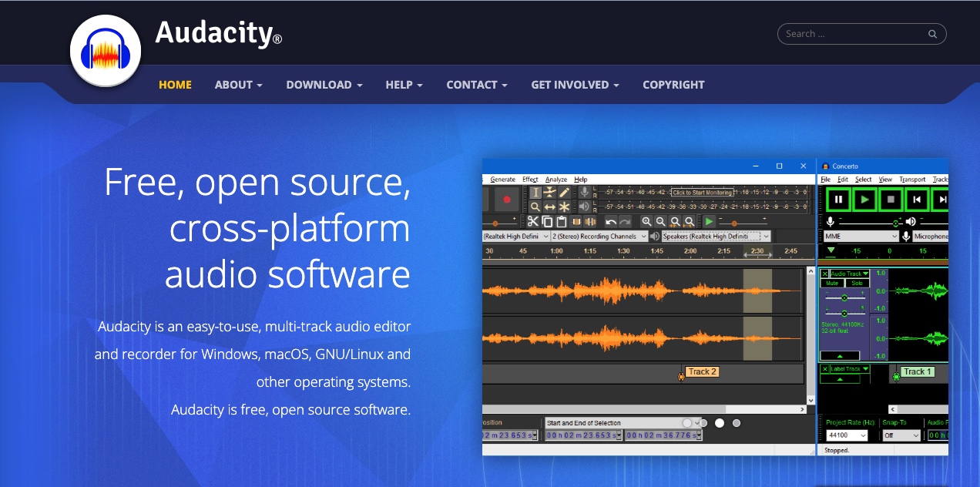This screenshot has width=980, height=487.
Task: Select the Envelope tool in tools toolbar
Action: pos(550,193)
